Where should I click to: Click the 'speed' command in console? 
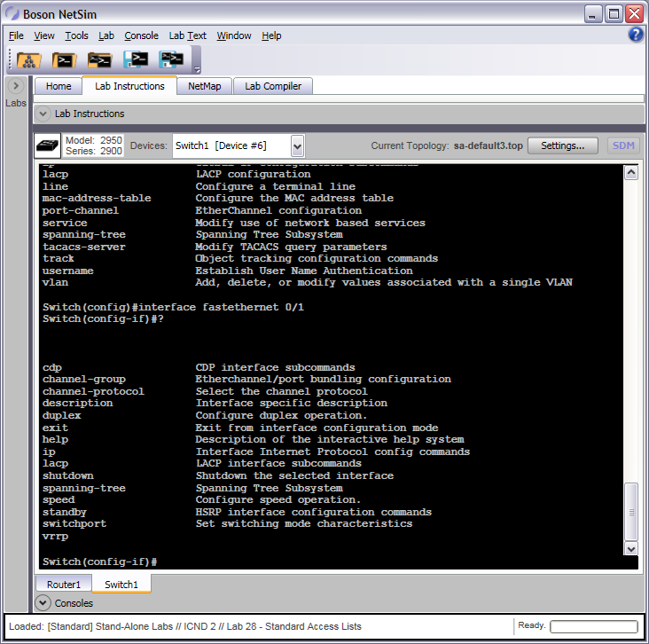coord(59,500)
